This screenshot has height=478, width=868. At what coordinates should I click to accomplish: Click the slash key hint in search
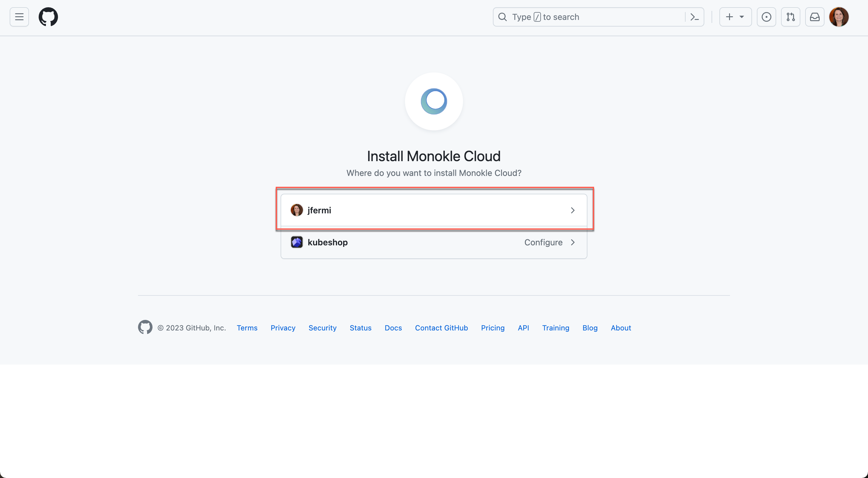[x=537, y=17]
